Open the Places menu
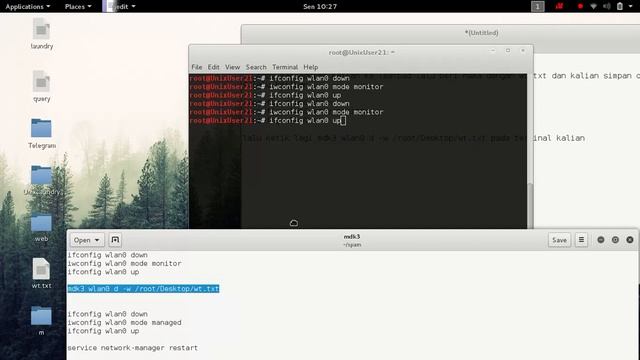This screenshot has height=360, width=640. [78, 7]
